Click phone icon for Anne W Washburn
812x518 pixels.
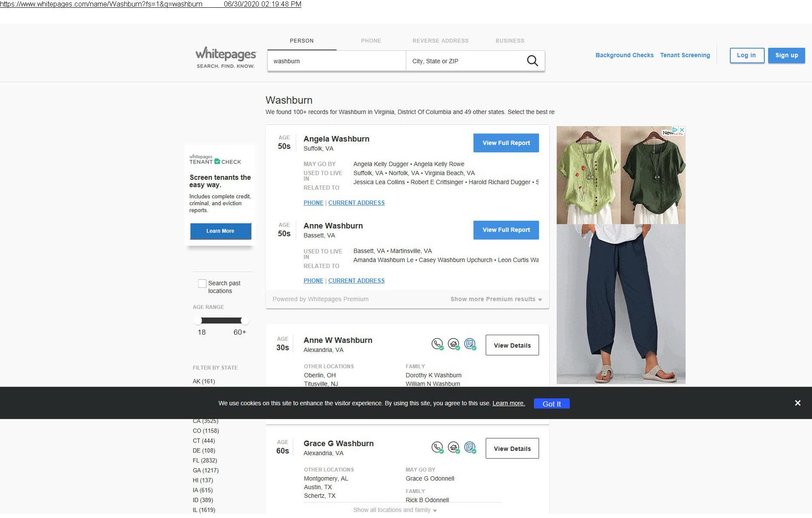coord(437,344)
